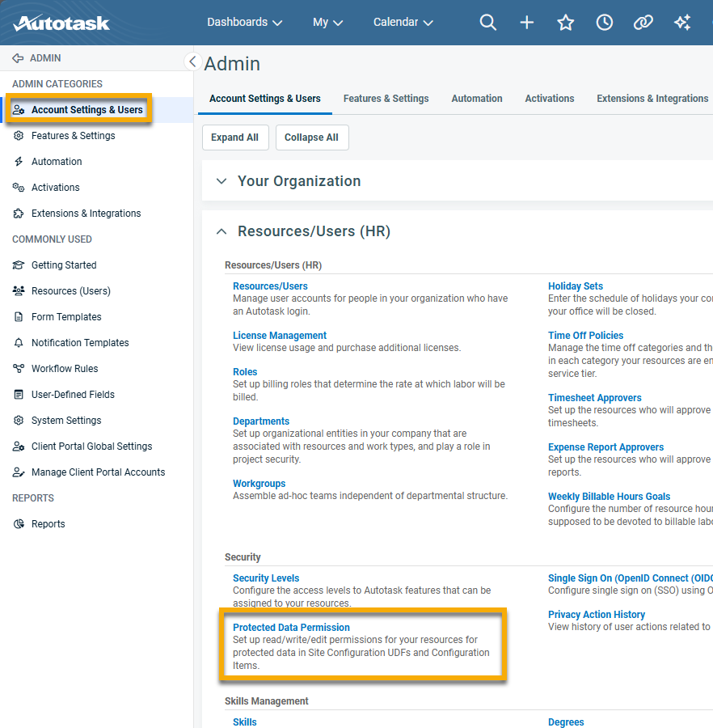Image resolution: width=713 pixels, height=728 pixels.
Task: Open favorites via the star icon
Action: pyautogui.click(x=565, y=22)
